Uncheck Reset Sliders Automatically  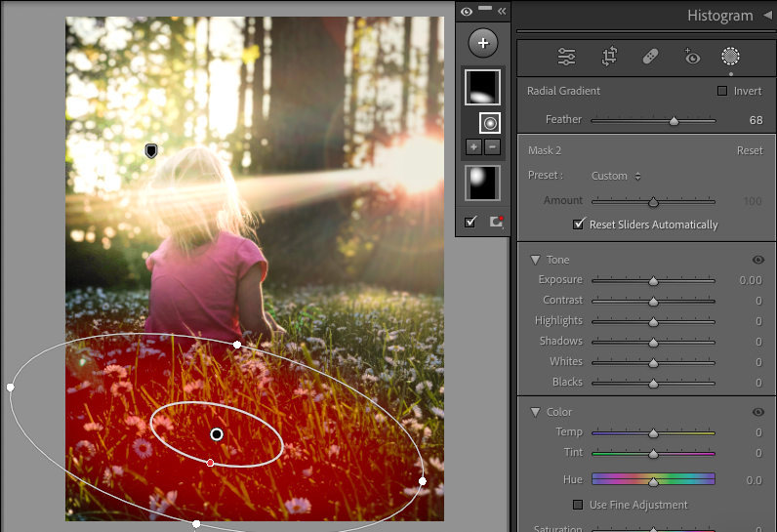[579, 225]
